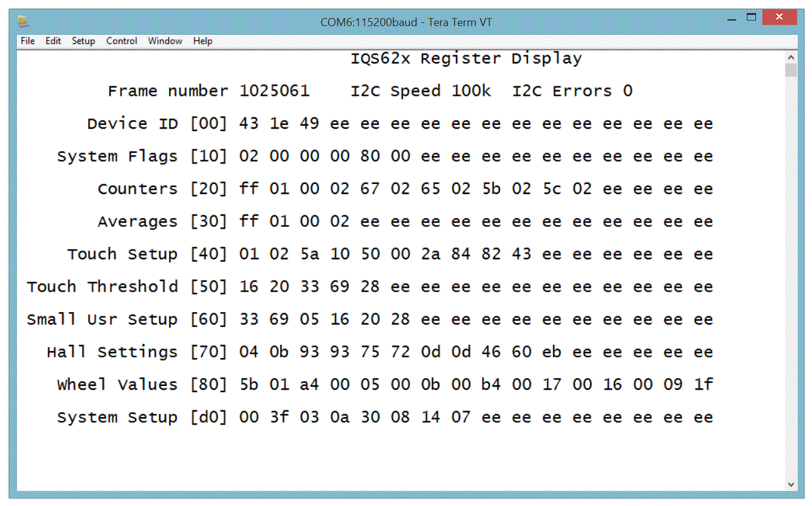Click the COM6:115200baud title bar text

(x=406, y=22)
